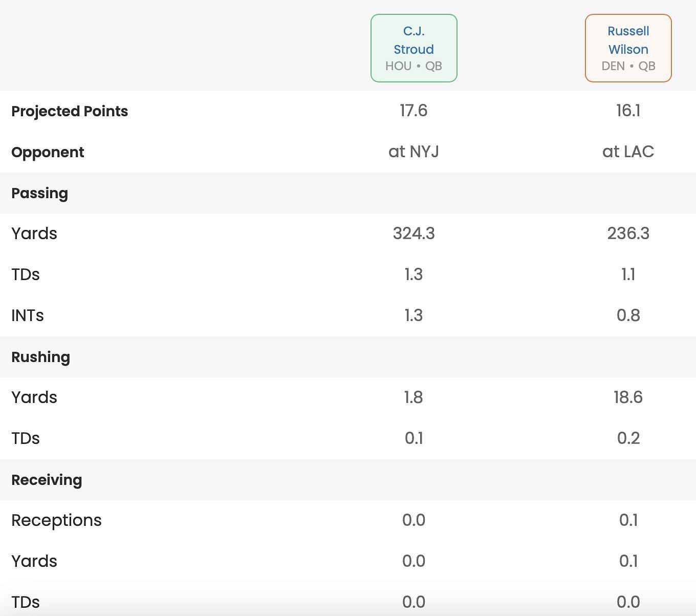
Task: Click the Rushing TDs row label
Action: (26, 438)
